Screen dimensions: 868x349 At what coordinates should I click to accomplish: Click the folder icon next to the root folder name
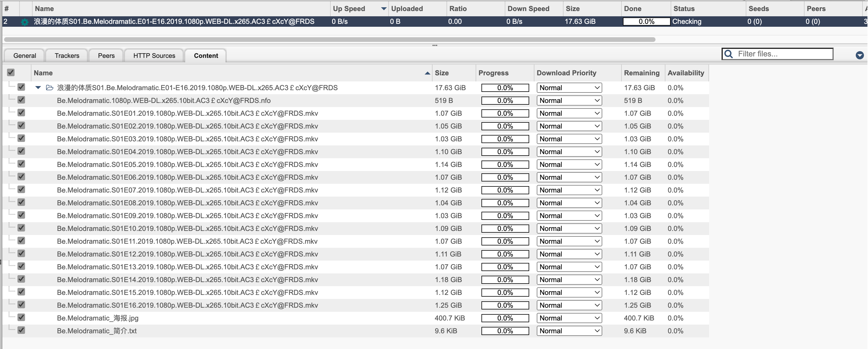click(49, 88)
